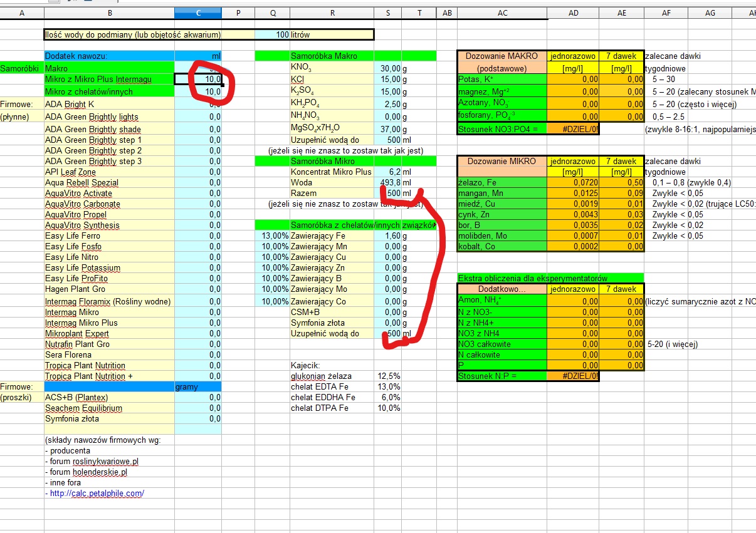Click the 'gramy' blue header cell
The image size is (756, 533).
pos(198,387)
